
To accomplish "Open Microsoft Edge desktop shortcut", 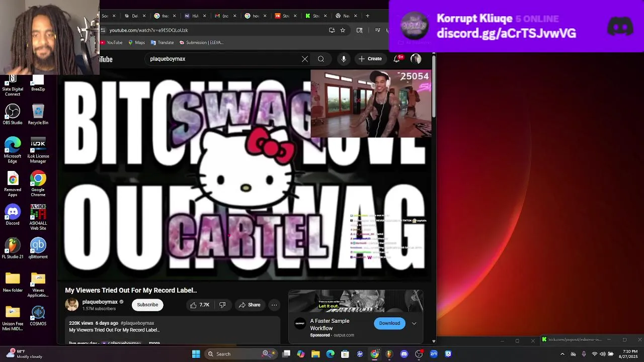I will tap(13, 150).
